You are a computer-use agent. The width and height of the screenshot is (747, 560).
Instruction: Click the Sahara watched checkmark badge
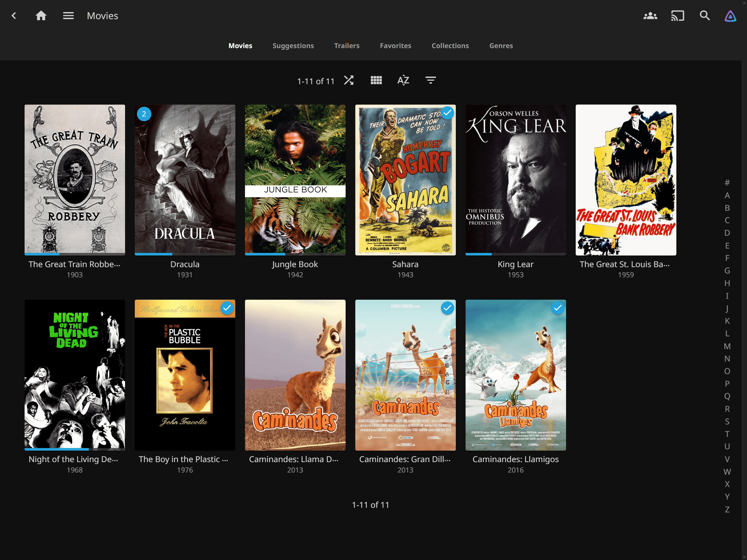tap(447, 113)
